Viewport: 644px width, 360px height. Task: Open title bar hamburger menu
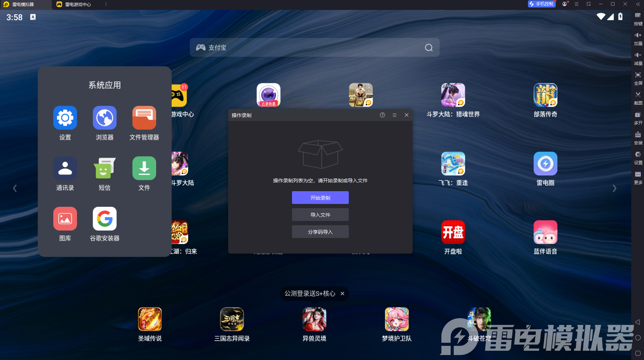[x=577, y=4]
